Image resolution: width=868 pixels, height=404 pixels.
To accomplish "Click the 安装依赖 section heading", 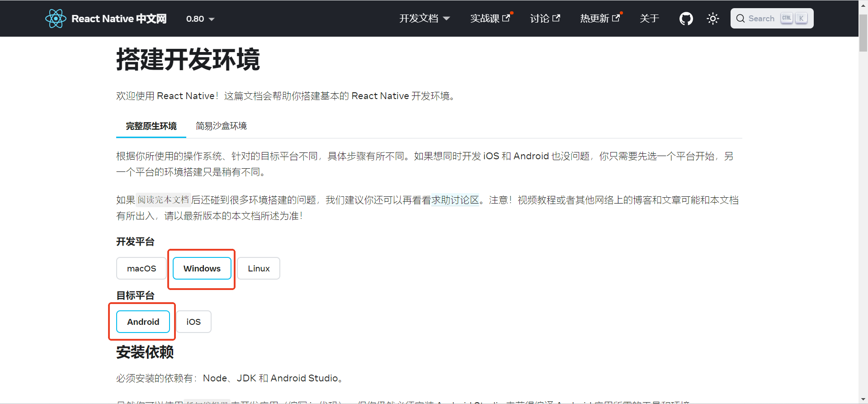I will [x=145, y=352].
